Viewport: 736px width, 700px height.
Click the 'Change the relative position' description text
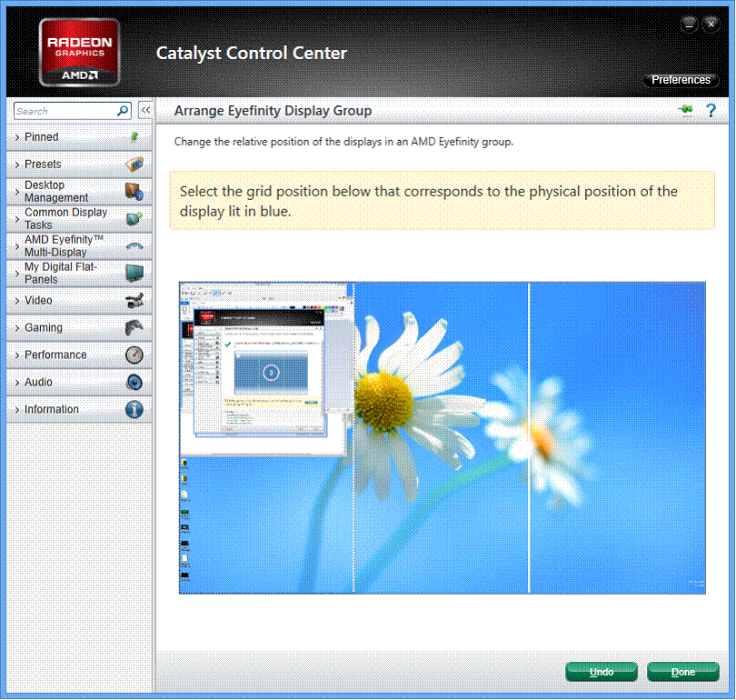click(x=343, y=142)
